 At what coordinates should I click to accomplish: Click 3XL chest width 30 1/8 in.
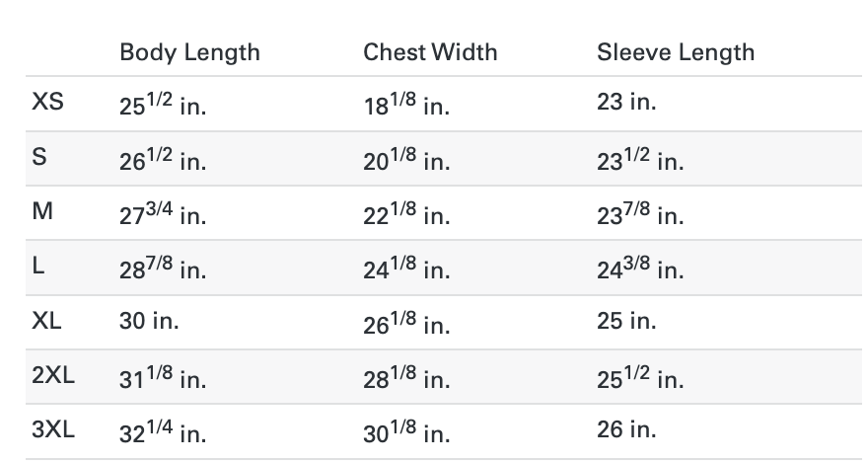(x=406, y=433)
